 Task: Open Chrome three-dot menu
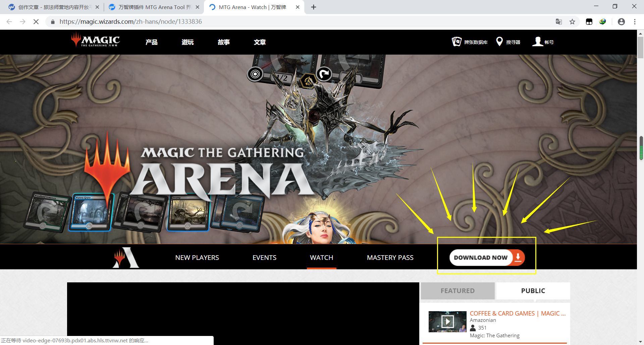pyautogui.click(x=635, y=21)
